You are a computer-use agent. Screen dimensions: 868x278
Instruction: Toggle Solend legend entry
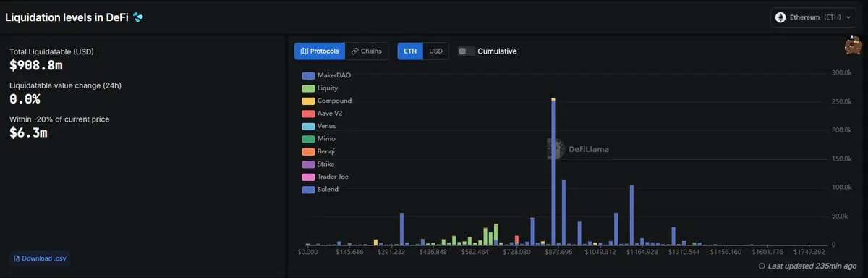[320, 189]
